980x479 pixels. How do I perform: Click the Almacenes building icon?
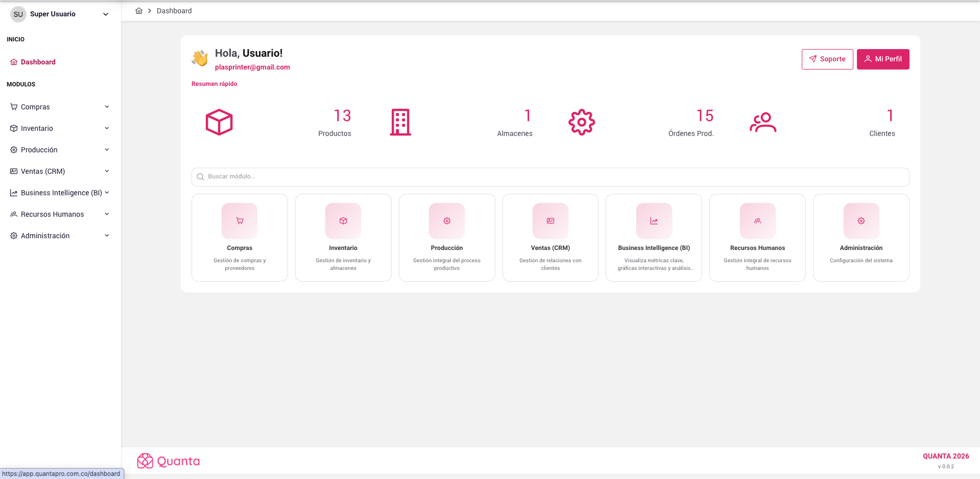point(400,122)
